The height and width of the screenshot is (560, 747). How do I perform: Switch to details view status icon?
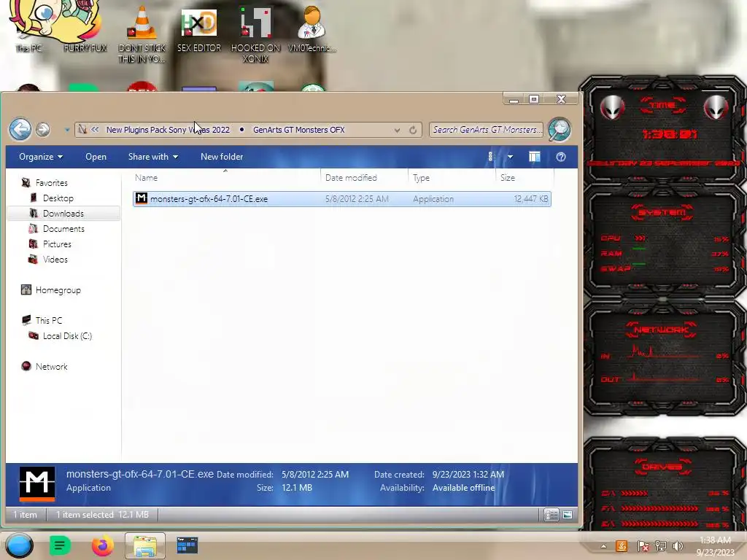[x=551, y=515]
